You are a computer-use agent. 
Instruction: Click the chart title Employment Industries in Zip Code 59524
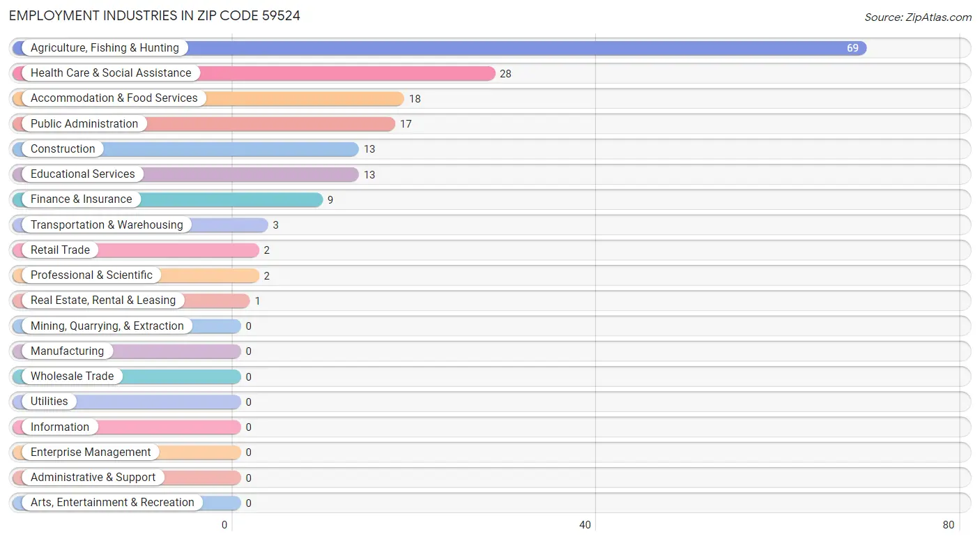(x=155, y=15)
